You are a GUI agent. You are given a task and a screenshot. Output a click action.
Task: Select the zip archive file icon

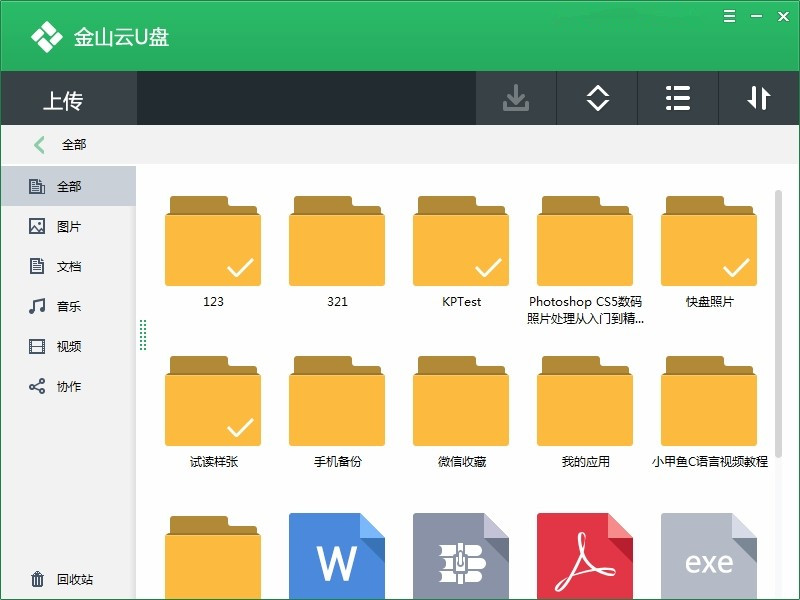coord(461,556)
